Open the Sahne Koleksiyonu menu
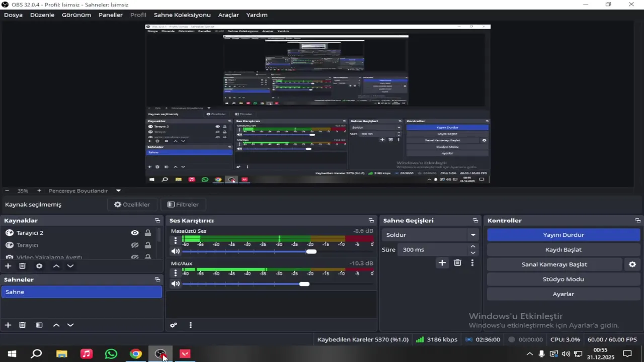Screen dimensions: 644x362 pyautogui.click(x=182, y=15)
